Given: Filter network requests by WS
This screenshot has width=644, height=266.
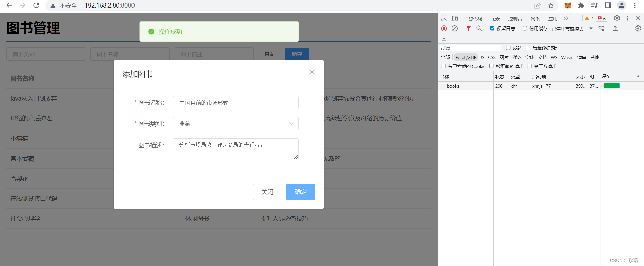Looking at the screenshot, I should (x=554, y=57).
